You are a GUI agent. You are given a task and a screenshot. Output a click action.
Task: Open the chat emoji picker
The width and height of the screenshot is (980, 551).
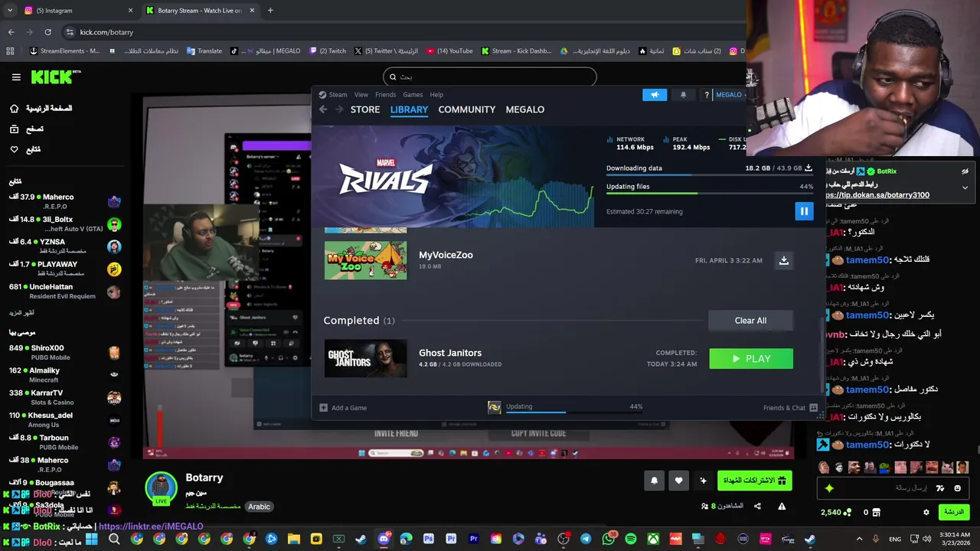point(958,488)
